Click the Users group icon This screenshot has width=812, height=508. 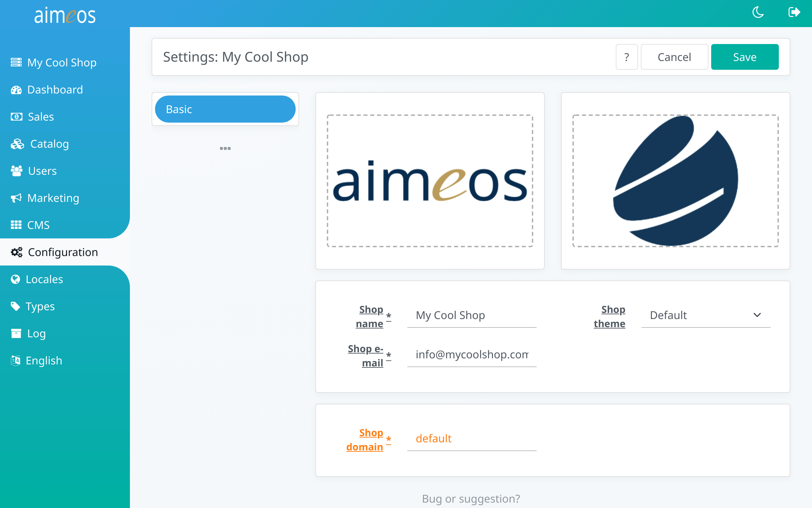click(16, 171)
